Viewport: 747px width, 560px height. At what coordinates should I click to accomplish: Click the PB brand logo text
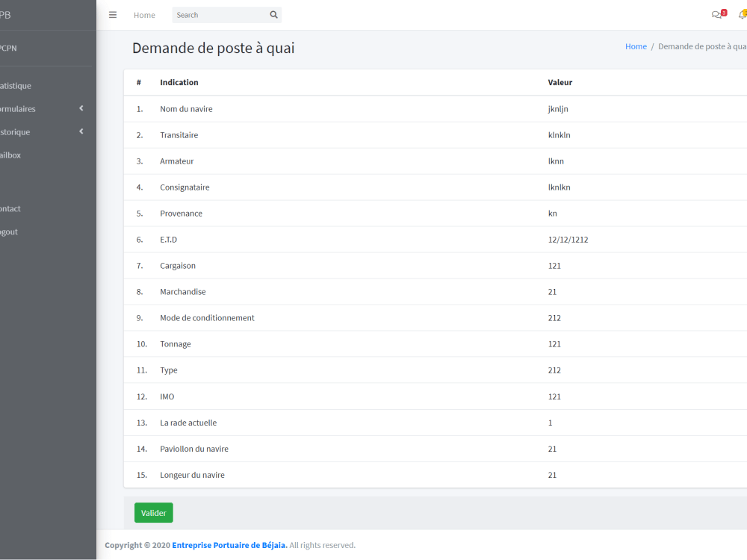pos(5,15)
